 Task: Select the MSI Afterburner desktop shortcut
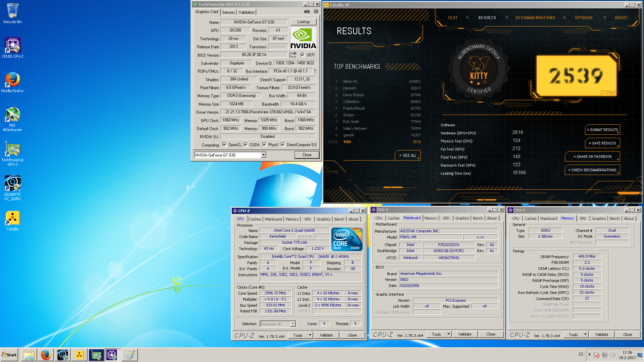12,119
